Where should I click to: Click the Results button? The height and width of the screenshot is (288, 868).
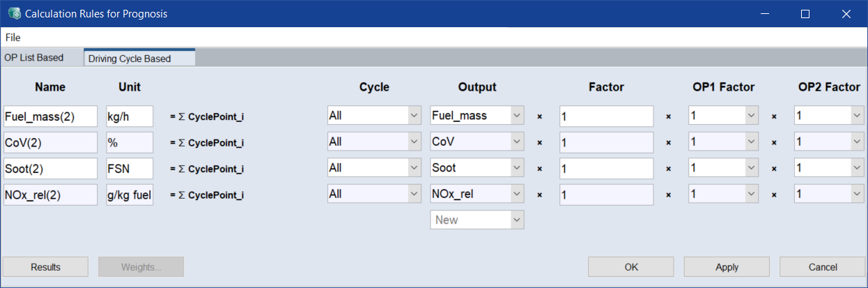(x=45, y=267)
